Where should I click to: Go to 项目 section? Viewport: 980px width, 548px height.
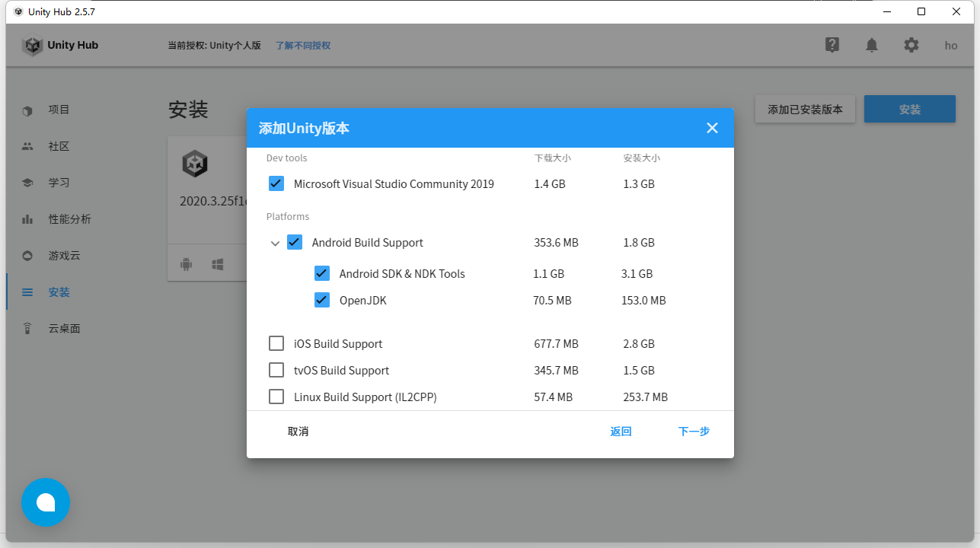(x=59, y=110)
